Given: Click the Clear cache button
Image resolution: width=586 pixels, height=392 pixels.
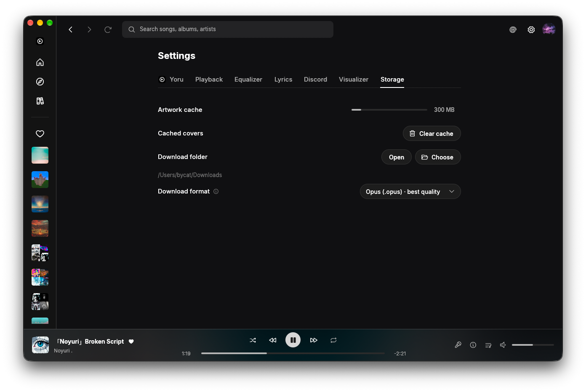Looking at the screenshot, I should coord(432,133).
